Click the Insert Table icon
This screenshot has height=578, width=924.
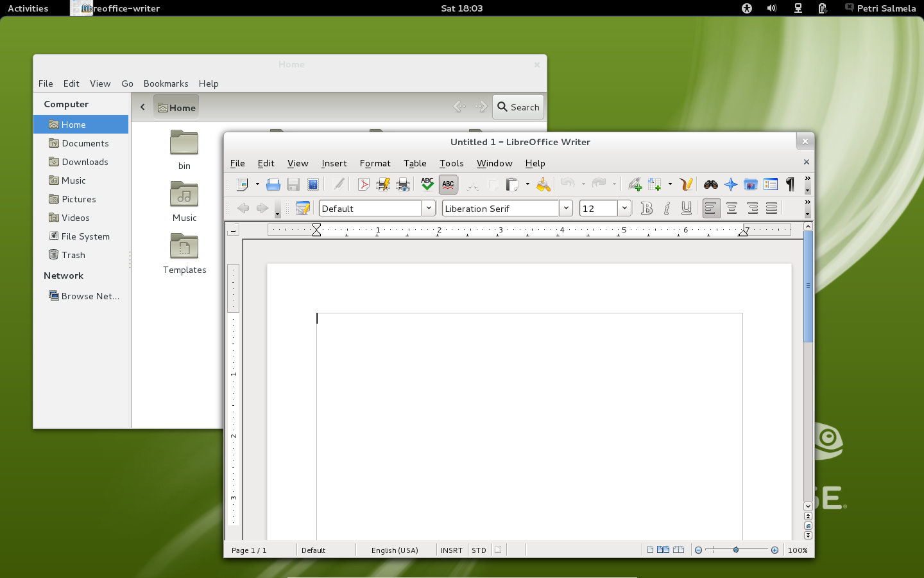(x=654, y=185)
